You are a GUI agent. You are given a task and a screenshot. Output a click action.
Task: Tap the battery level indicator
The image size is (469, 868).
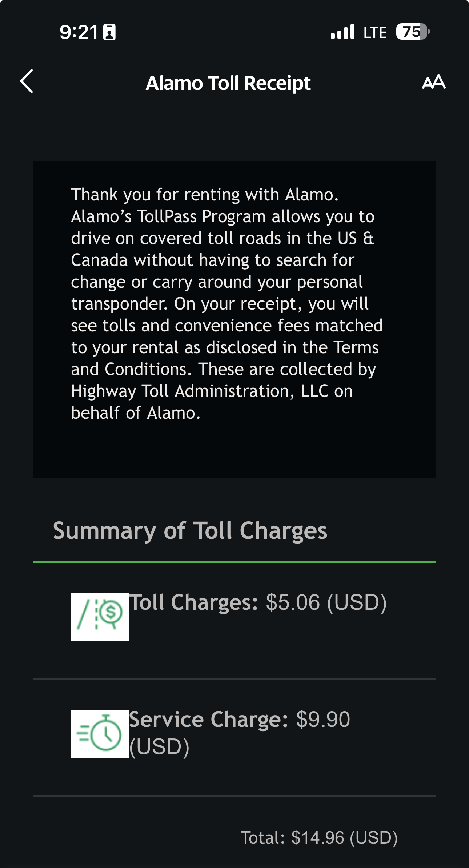[x=413, y=32]
